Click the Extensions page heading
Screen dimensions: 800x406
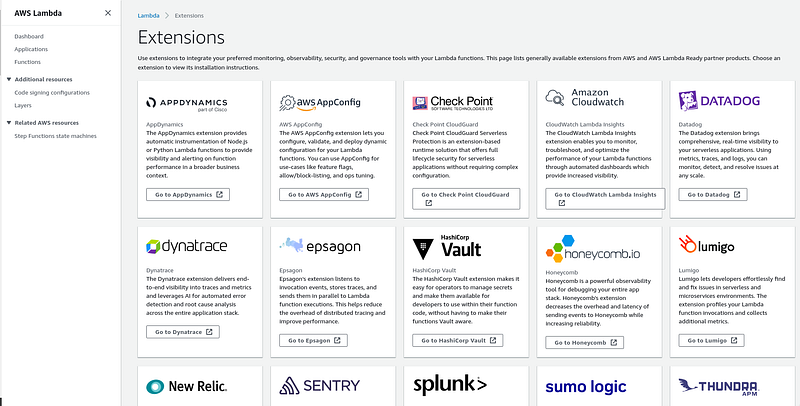coord(181,38)
